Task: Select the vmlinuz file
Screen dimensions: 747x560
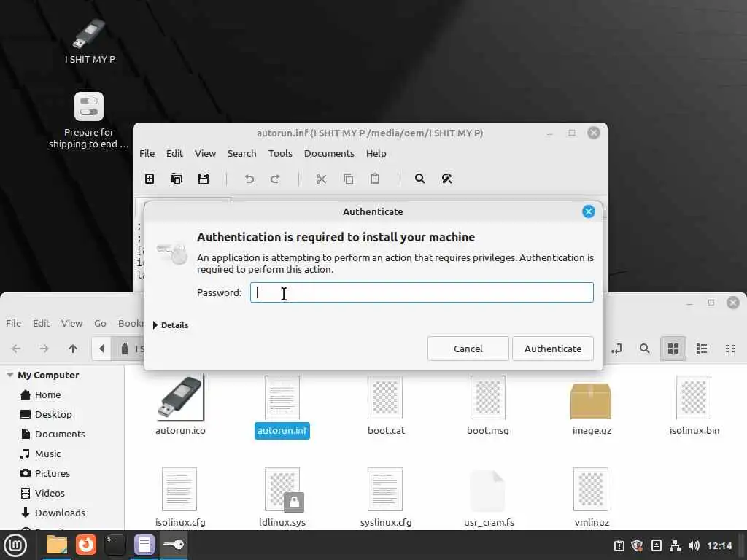Action: pos(591,497)
